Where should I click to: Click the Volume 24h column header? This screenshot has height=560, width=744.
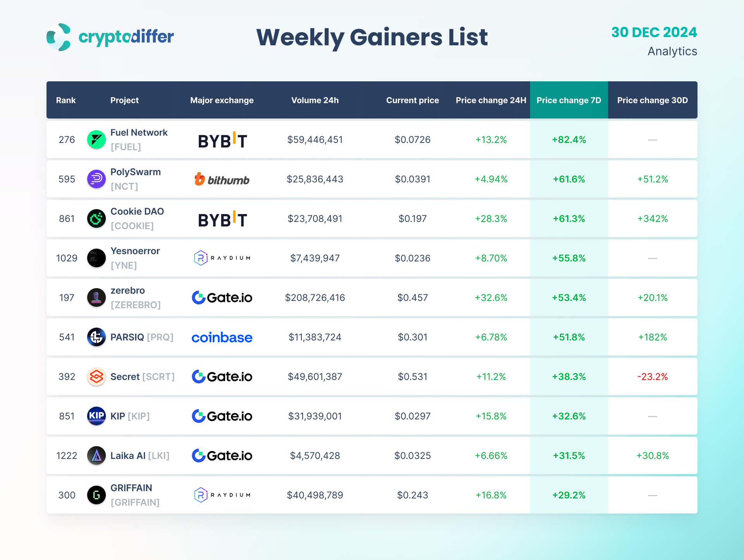pos(315,100)
